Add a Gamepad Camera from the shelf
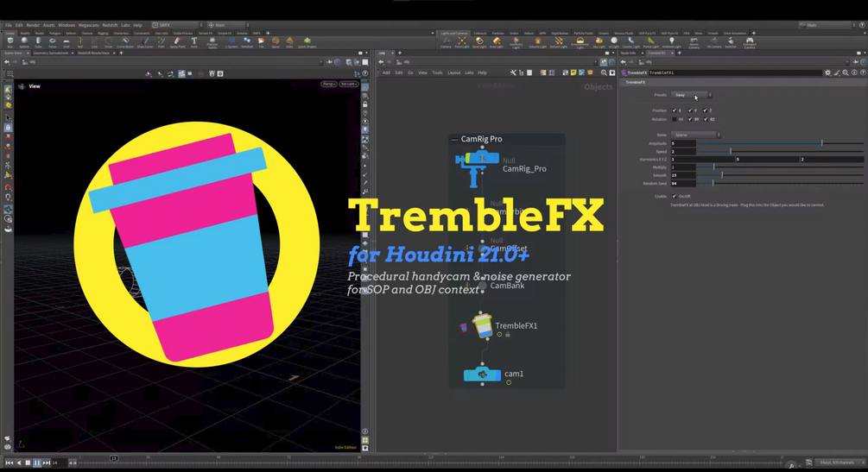This screenshot has width=868, height=472. pos(750,42)
